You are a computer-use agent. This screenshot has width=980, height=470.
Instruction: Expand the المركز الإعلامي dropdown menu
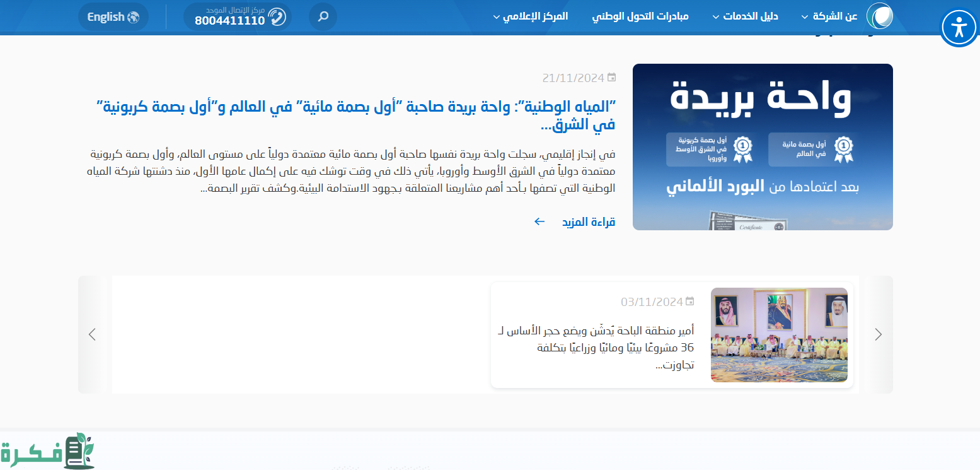[530, 16]
